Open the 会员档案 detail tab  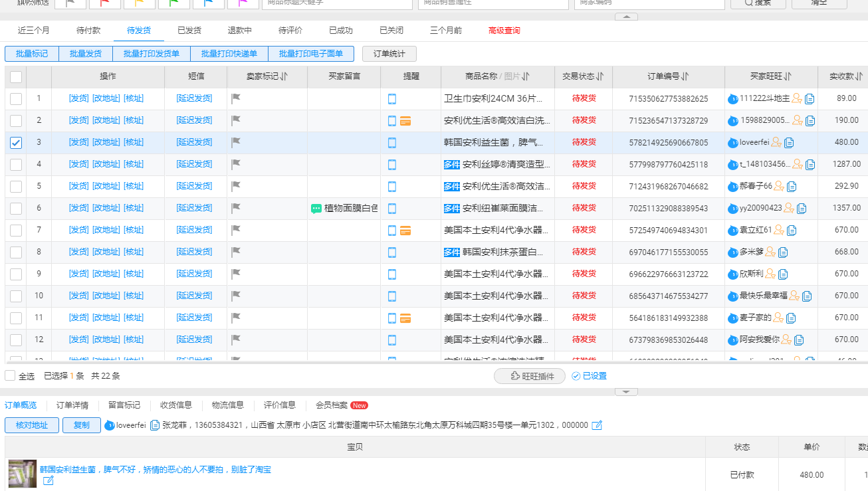click(332, 405)
